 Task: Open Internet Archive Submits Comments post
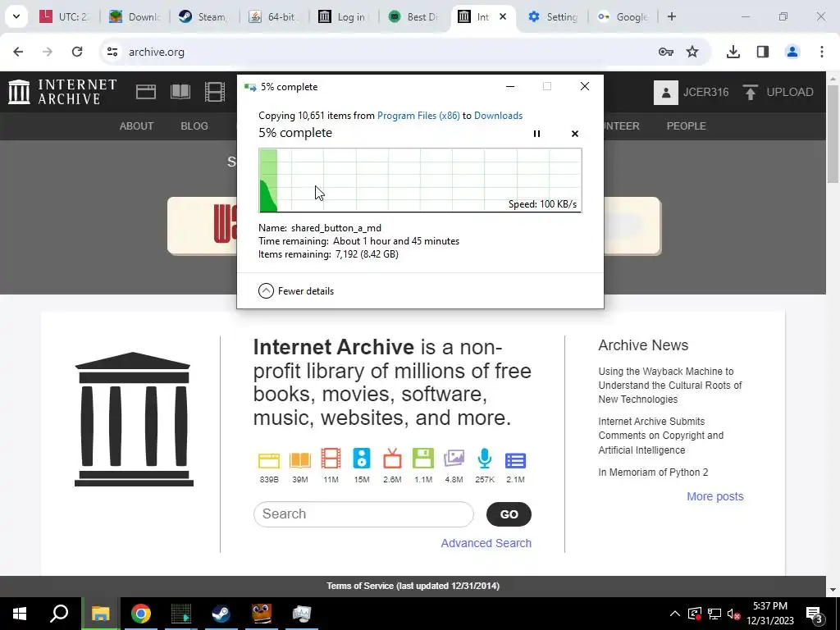point(661,436)
